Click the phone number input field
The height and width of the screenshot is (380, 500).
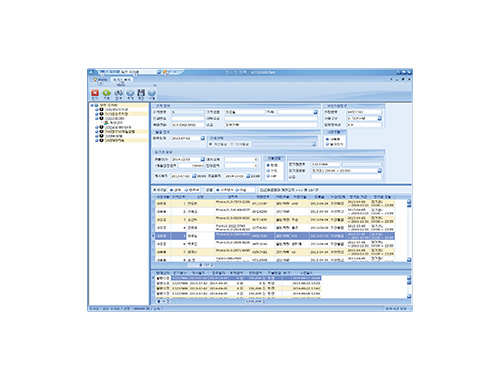(187, 125)
